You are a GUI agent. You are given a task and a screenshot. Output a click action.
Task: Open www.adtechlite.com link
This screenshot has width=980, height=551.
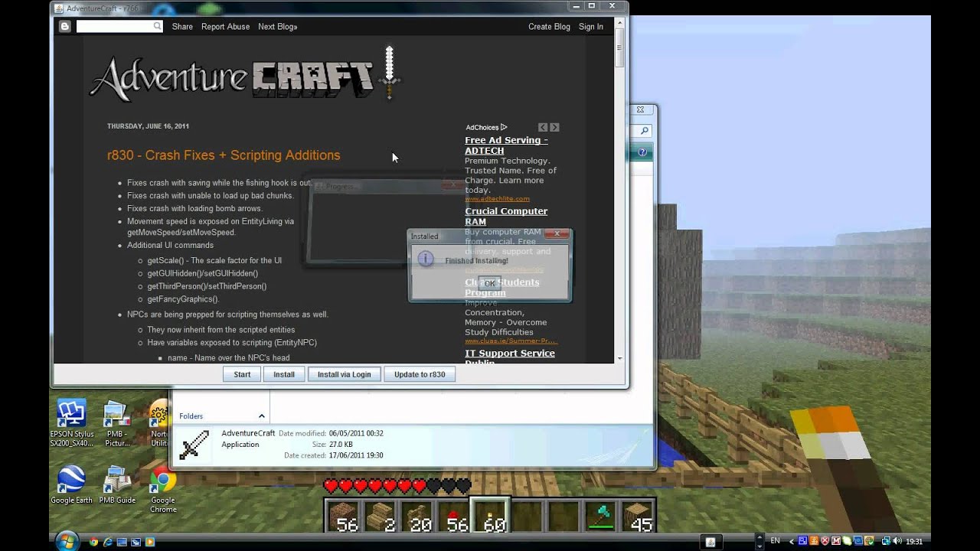click(x=497, y=199)
